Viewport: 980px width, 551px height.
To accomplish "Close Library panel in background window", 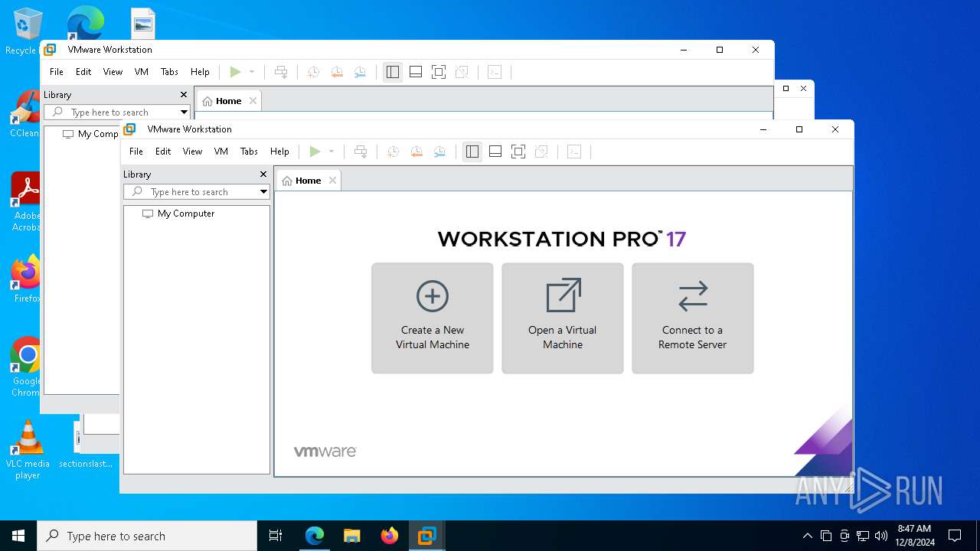I will 184,95.
